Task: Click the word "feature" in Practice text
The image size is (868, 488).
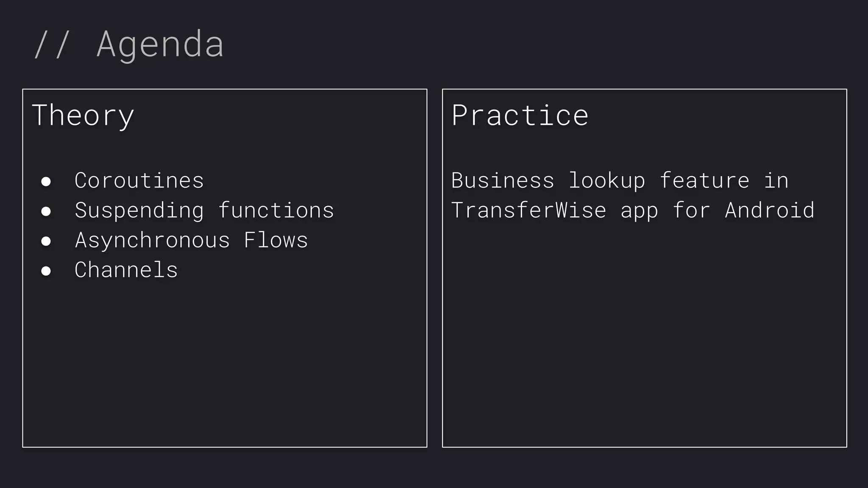Action: 704,180
